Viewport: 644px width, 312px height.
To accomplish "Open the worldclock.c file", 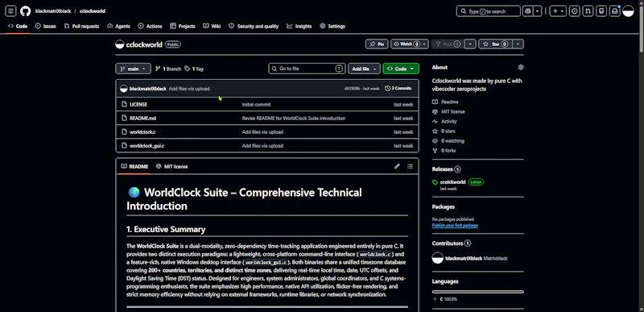I will [142, 132].
